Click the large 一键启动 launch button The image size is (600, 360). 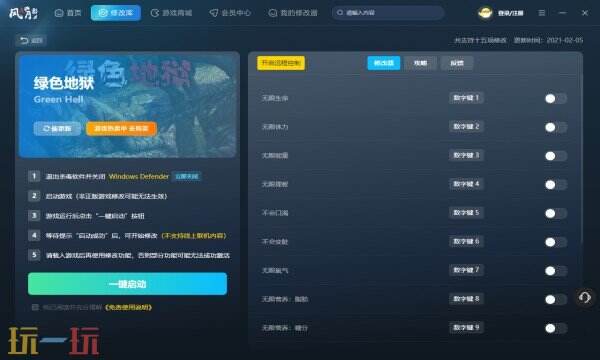[127, 284]
